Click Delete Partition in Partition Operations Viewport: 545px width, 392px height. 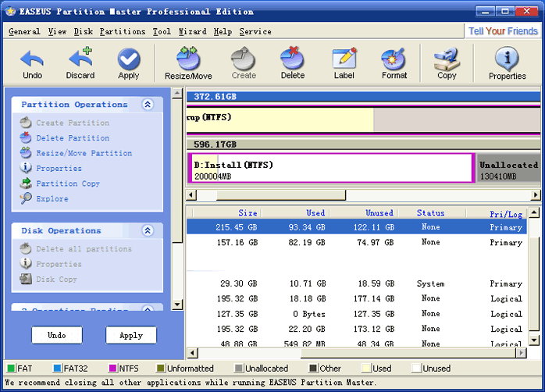[73, 138]
